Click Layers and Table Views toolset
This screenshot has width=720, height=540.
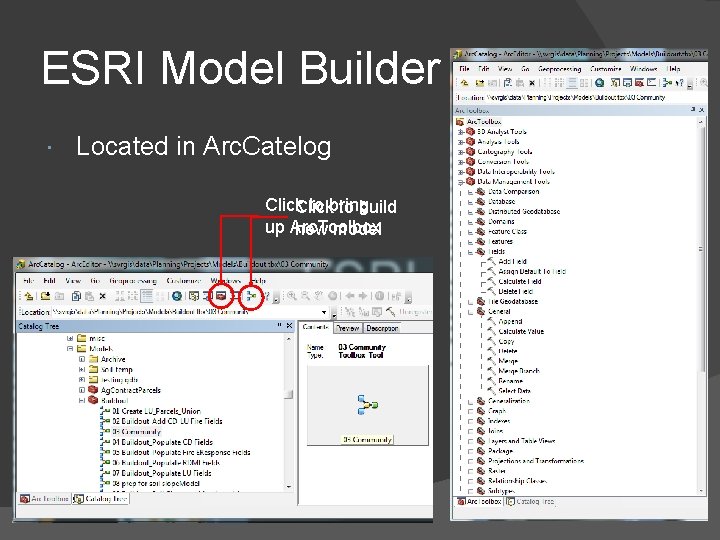click(x=521, y=441)
